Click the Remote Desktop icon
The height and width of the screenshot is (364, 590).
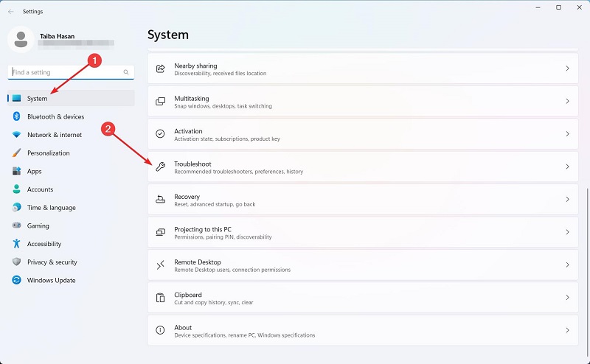click(160, 265)
